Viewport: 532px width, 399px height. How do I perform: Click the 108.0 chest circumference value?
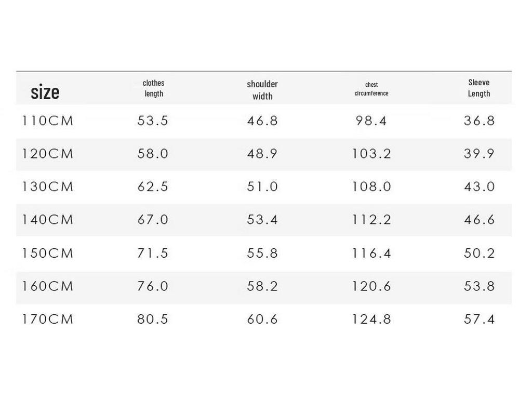tap(371, 187)
